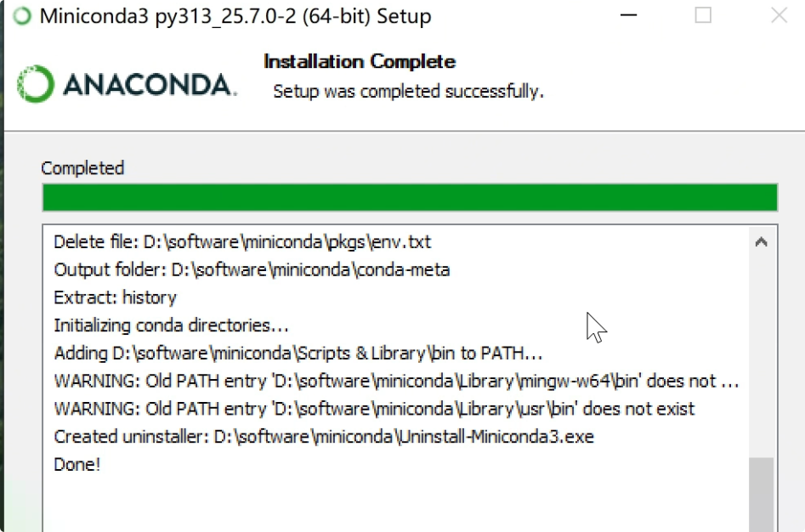Click the 'Output folder' conda-meta log line
This screenshot has height=532, width=805.
[252, 269]
